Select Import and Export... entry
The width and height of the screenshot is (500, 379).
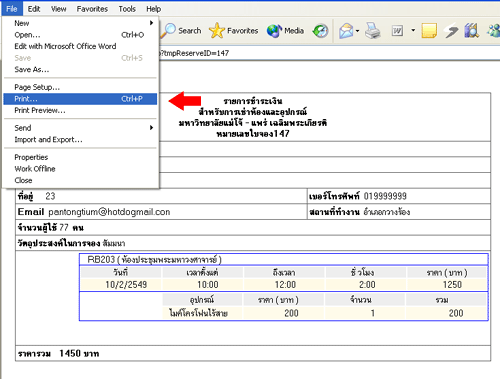[x=80, y=140]
